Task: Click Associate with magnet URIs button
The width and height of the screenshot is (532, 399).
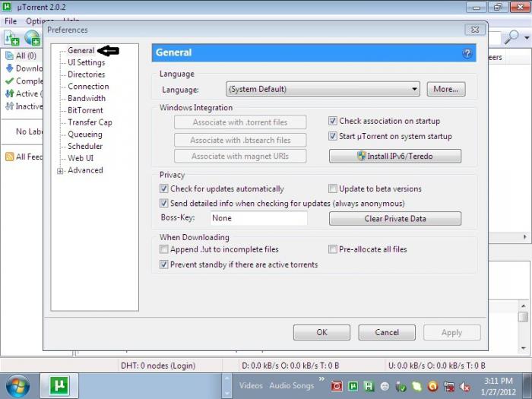Action: click(x=240, y=156)
